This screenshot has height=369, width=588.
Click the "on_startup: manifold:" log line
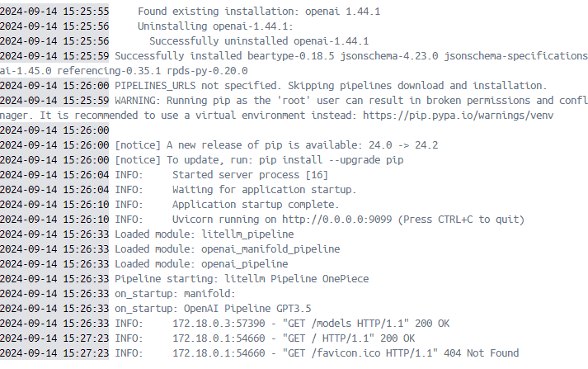click(x=175, y=294)
